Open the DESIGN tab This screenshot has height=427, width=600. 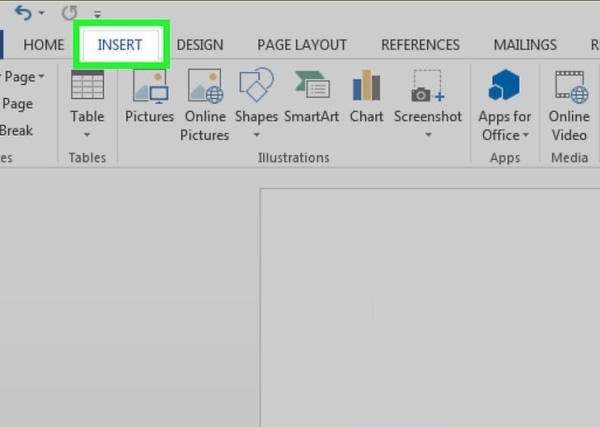pyautogui.click(x=200, y=45)
